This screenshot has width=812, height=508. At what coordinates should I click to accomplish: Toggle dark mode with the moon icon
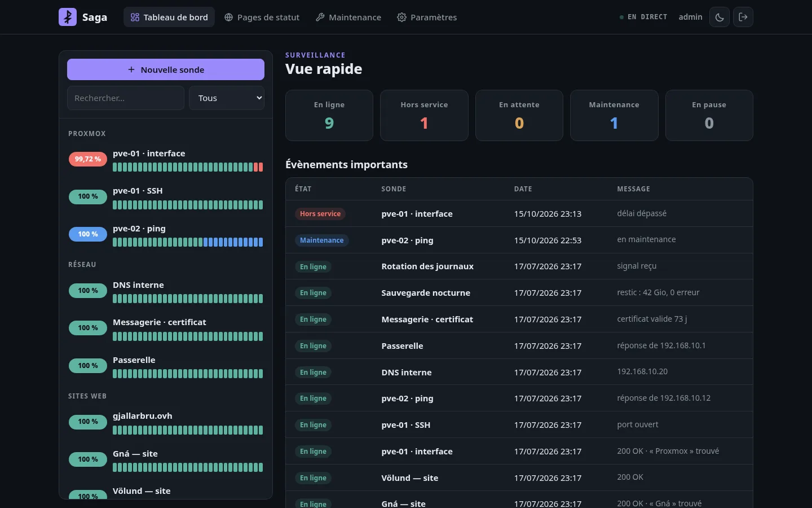[x=720, y=17]
